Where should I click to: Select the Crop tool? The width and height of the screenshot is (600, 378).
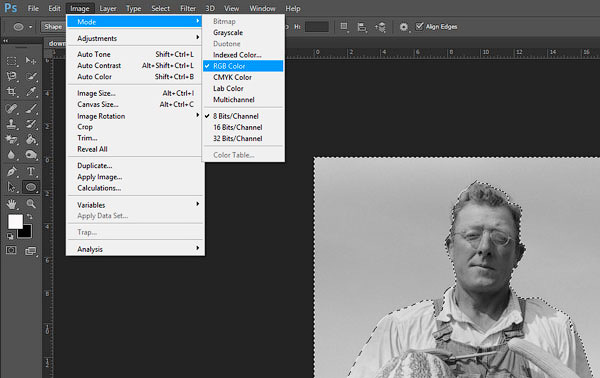click(x=11, y=91)
